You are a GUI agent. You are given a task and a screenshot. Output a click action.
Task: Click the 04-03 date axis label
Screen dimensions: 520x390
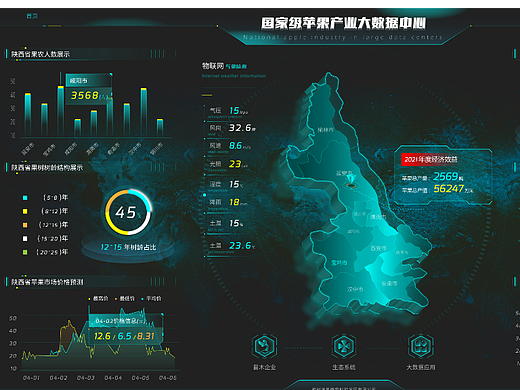coord(86,378)
